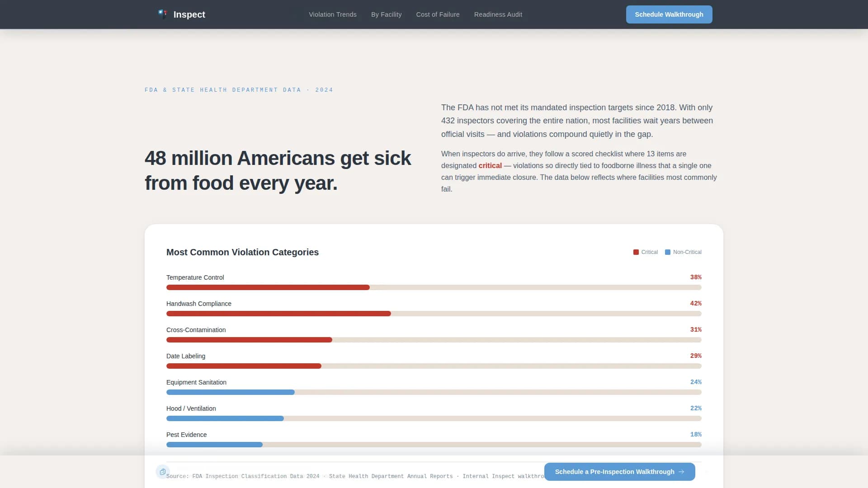This screenshot has width=868, height=488.
Task: Click the Schedule Walkthrough button
Action: click(669, 14)
